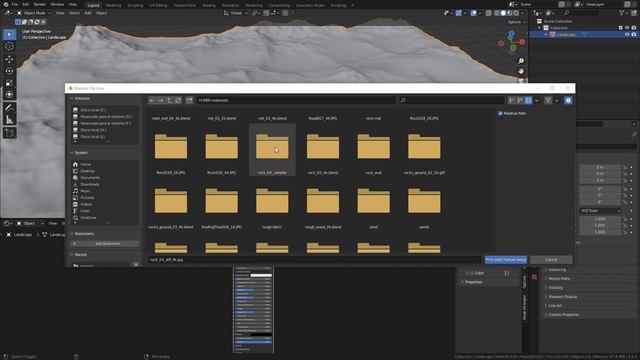Screen dimensions: 640x360
Task: Click the viewport pan hand icon
Action: [x=521, y=71]
